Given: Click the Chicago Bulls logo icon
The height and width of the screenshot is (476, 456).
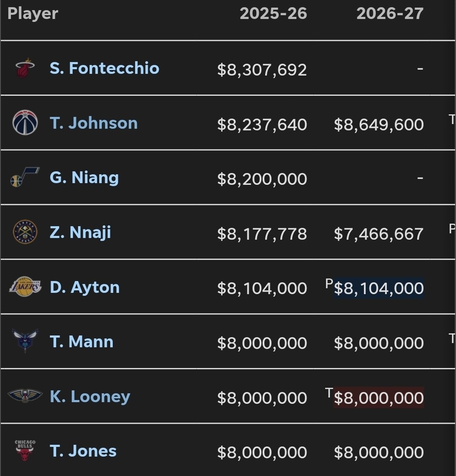Looking at the screenshot, I should point(25,451).
